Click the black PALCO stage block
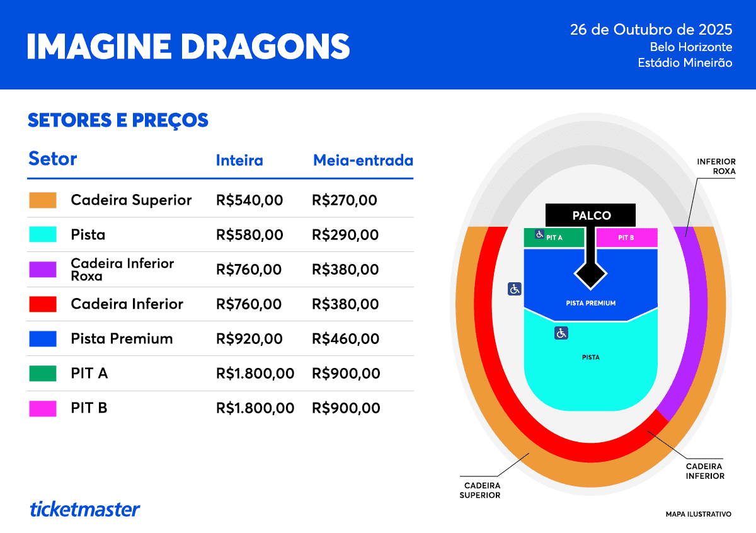The height and width of the screenshot is (533, 756). tap(591, 215)
